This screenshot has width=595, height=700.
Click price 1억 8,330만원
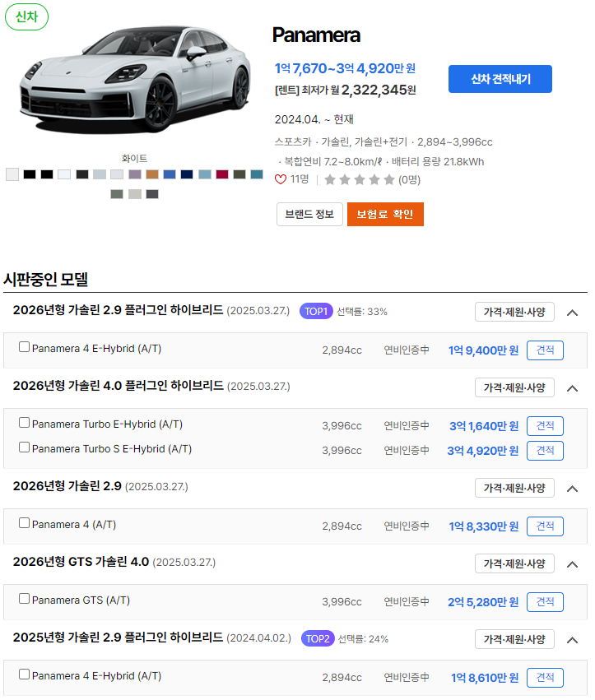point(484,526)
